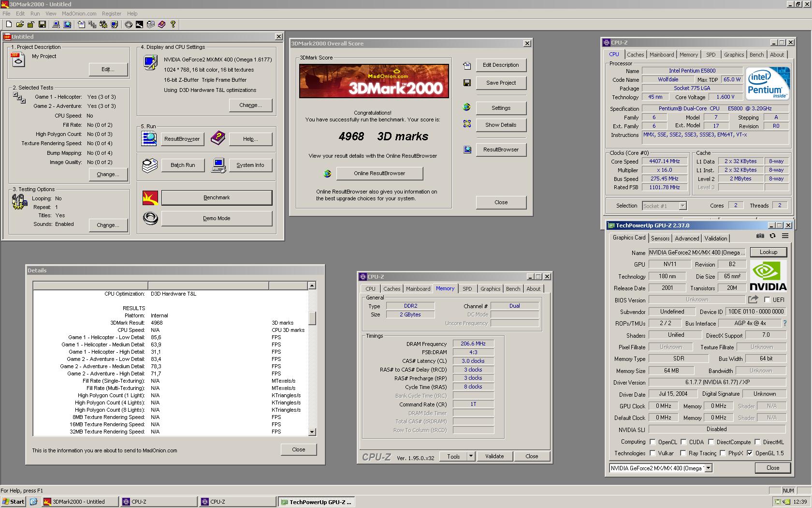812x508 pixels.
Task: Click the Bus Interface question mark in GPU-Z
Action: (784, 323)
